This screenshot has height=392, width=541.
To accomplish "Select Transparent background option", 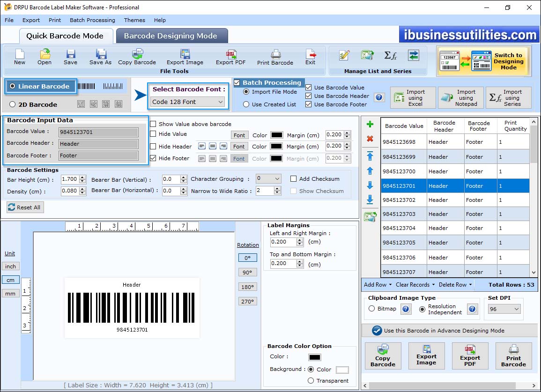I will (x=311, y=381).
